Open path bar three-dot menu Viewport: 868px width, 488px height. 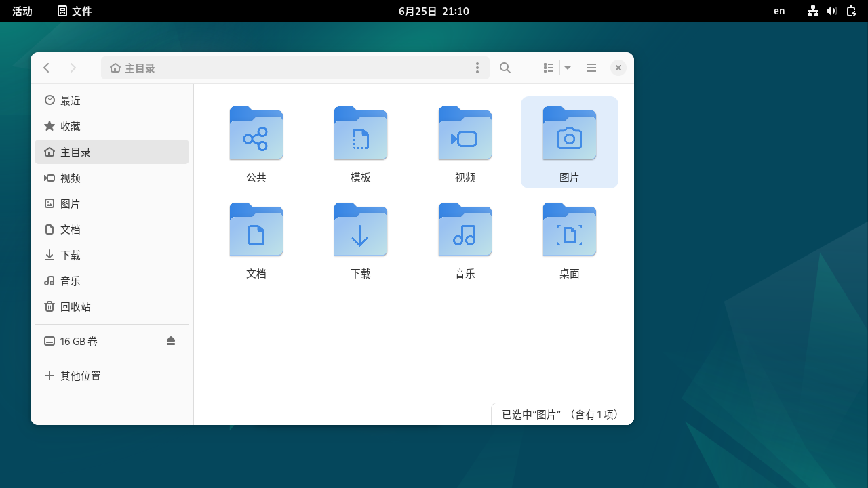point(477,68)
